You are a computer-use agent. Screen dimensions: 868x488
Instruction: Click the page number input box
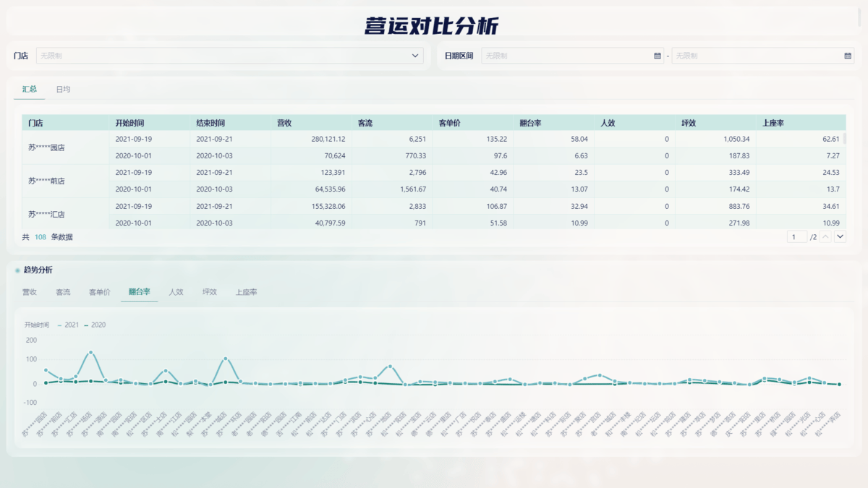tap(796, 236)
